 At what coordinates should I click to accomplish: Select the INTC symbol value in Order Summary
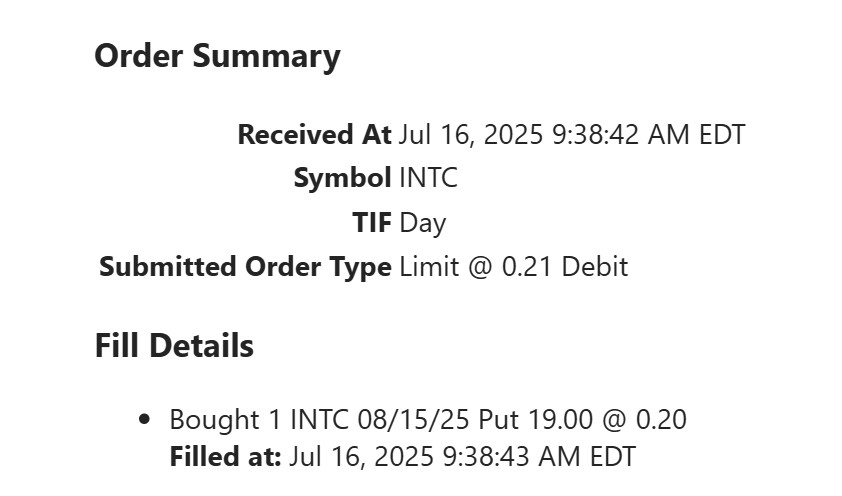(x=428, y=179)
